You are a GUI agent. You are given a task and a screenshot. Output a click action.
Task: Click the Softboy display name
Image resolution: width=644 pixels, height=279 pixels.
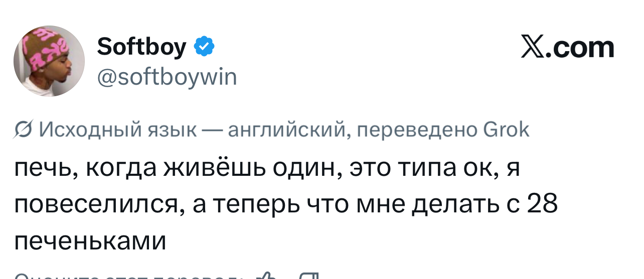click(141, 47)
